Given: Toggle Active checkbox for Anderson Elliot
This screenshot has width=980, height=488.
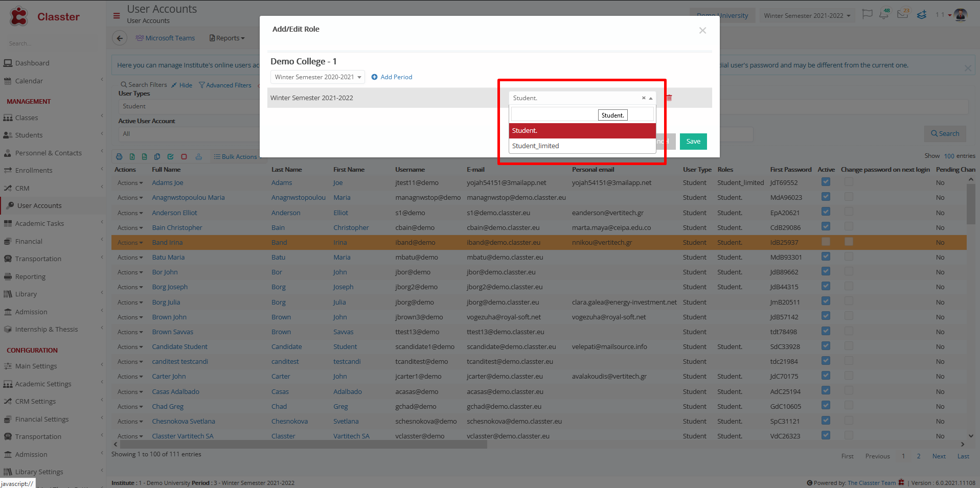Looking at the screenshot, I should pos(826,212).
